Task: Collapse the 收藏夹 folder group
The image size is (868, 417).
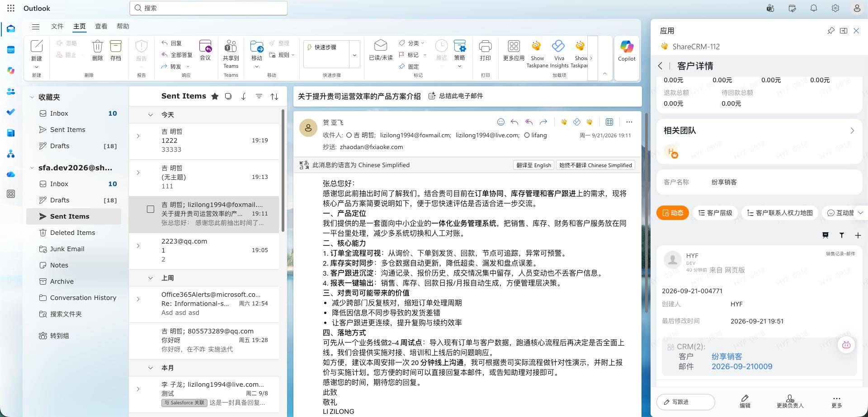Action: coord(32,97)
